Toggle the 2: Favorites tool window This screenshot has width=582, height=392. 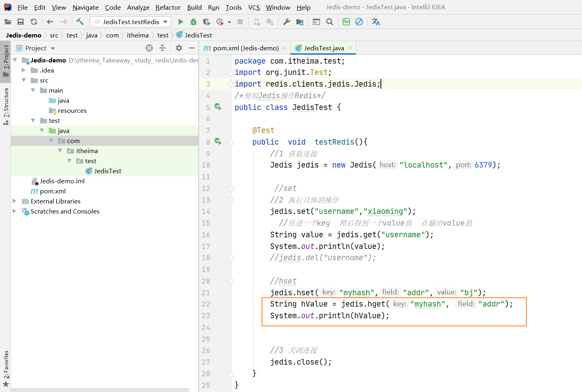pos(6,369)
